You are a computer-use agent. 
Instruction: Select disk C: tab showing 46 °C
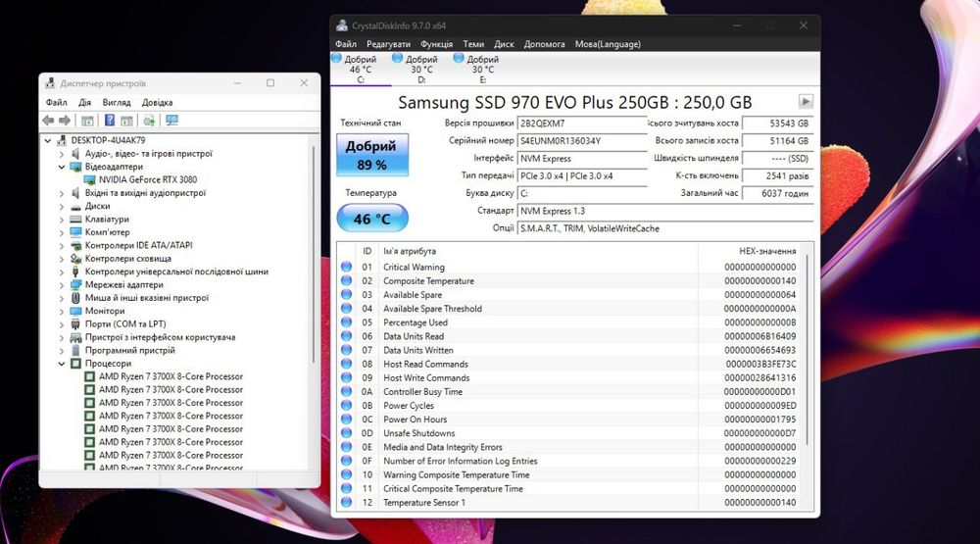362,69
